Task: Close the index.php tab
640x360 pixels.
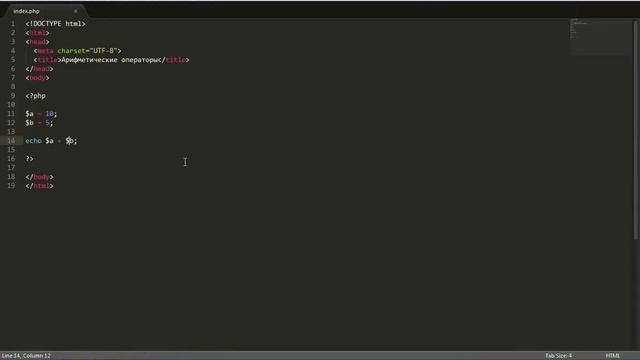Action: 76,11
